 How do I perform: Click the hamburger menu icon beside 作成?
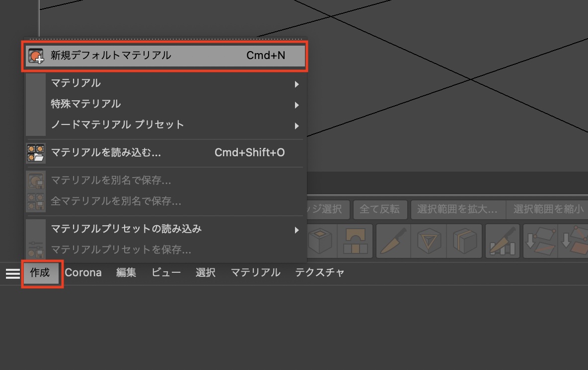[x=12, y=273]
